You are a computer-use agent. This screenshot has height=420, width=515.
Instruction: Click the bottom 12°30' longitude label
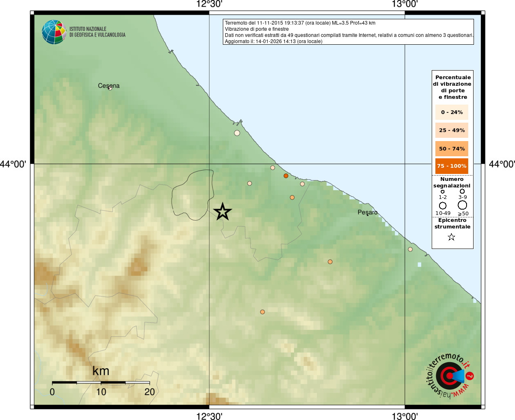(x=209, y=416)
